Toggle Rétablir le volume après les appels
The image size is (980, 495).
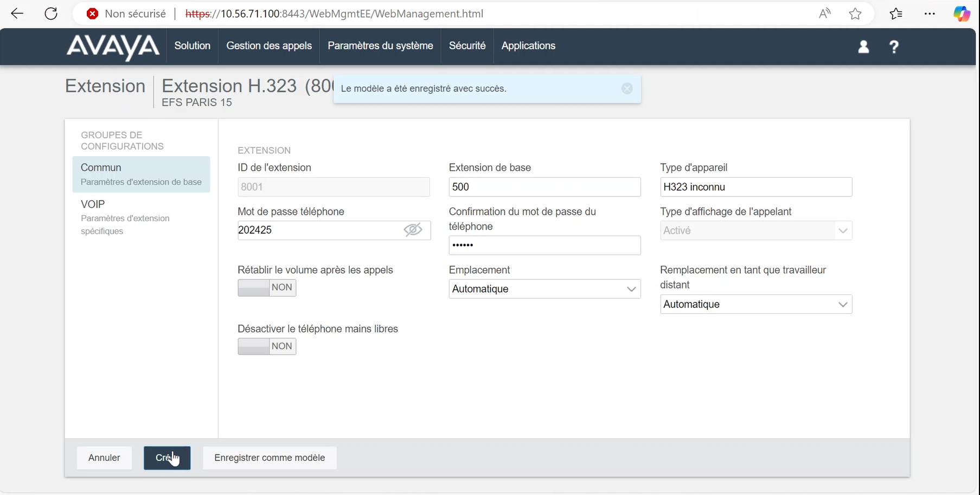(x=267, y=288)
